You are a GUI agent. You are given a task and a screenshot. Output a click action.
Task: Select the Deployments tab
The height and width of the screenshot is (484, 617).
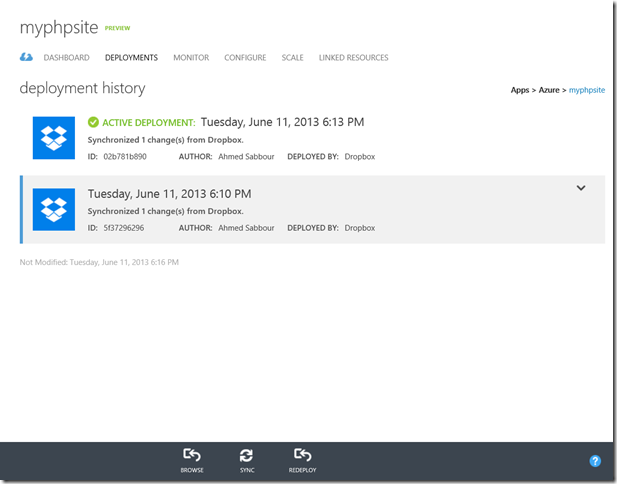point(131,58)
